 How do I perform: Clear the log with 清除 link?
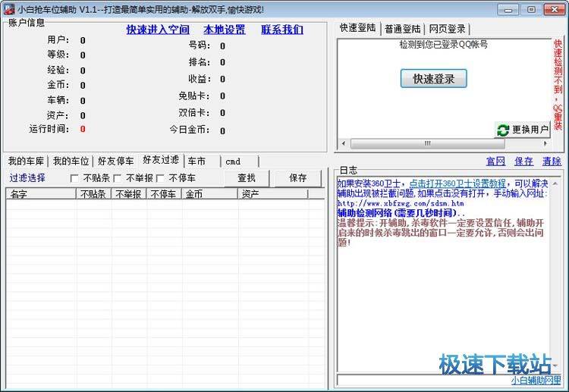pyautogui.click(x=552, y=162)
